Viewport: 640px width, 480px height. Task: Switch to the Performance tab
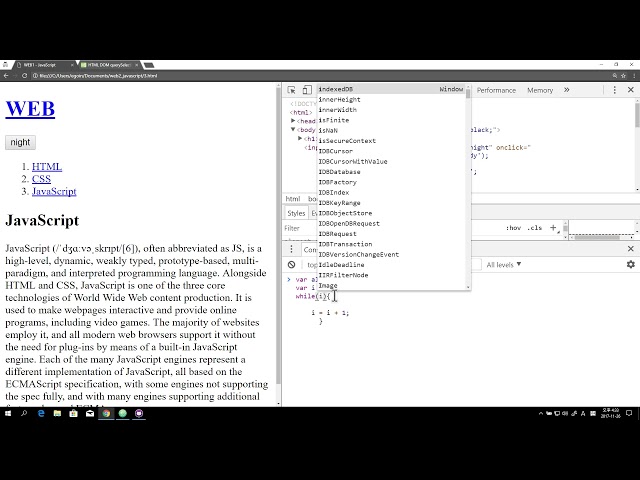pyautogui.click(x=496, y=90)
